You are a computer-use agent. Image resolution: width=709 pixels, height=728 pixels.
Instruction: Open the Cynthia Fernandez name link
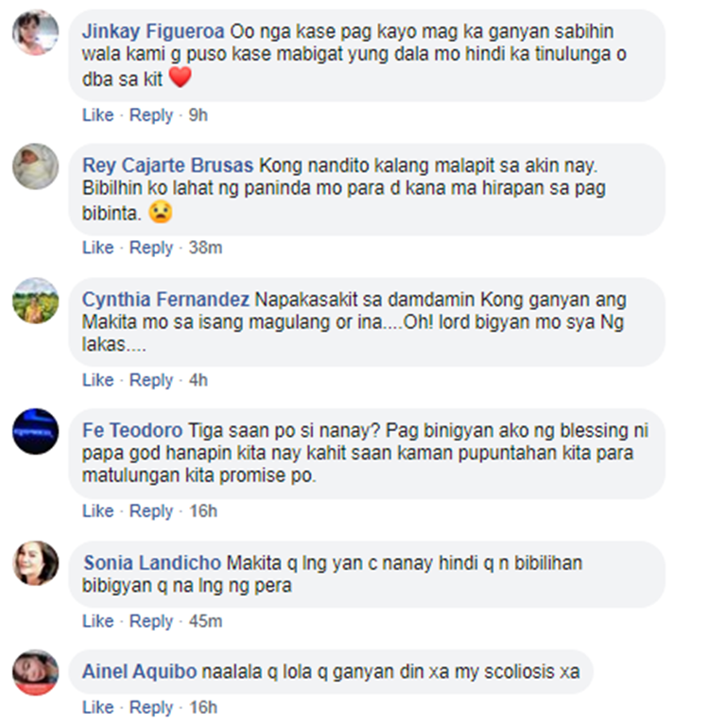tap(165, 300)
